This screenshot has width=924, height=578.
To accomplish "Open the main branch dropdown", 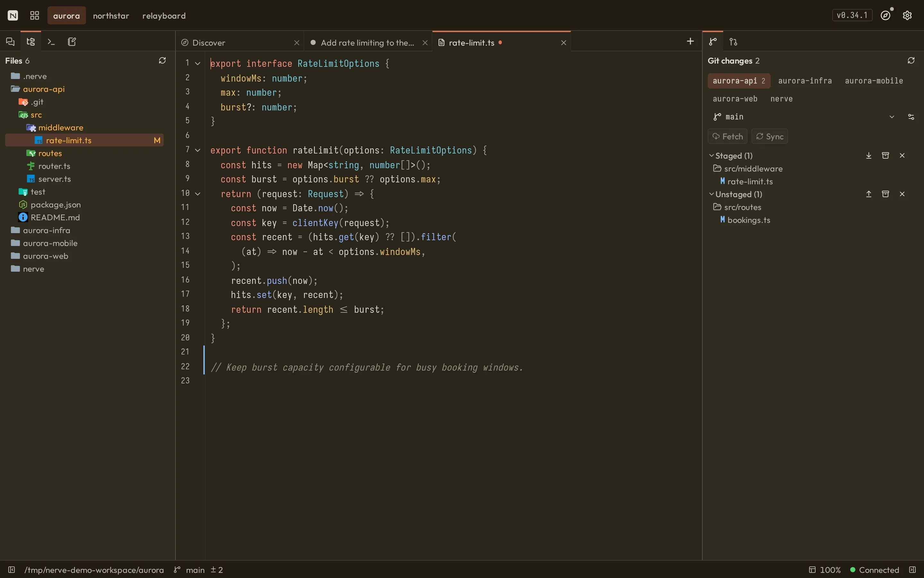I will coord(804,117).
